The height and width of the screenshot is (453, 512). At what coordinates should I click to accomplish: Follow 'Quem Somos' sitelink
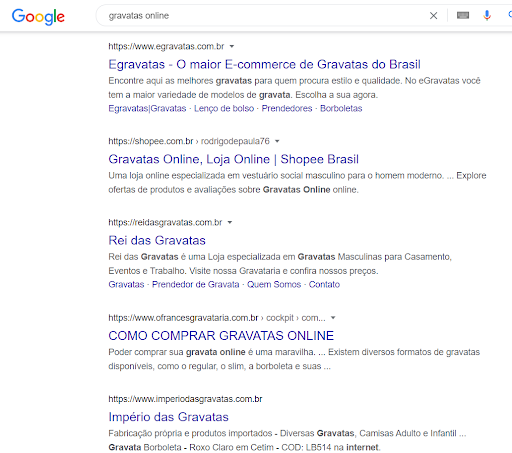pyautogui.click(x=274, y=284)
